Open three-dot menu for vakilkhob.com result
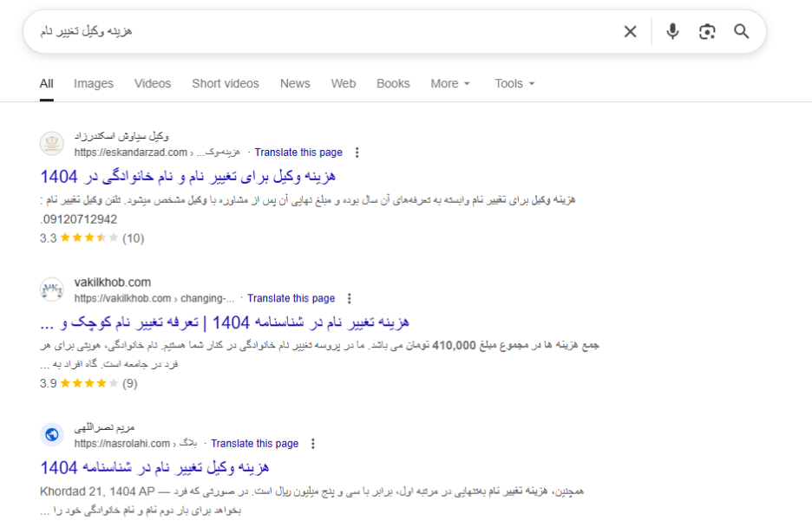812x527 pixels. click(349, 298)
